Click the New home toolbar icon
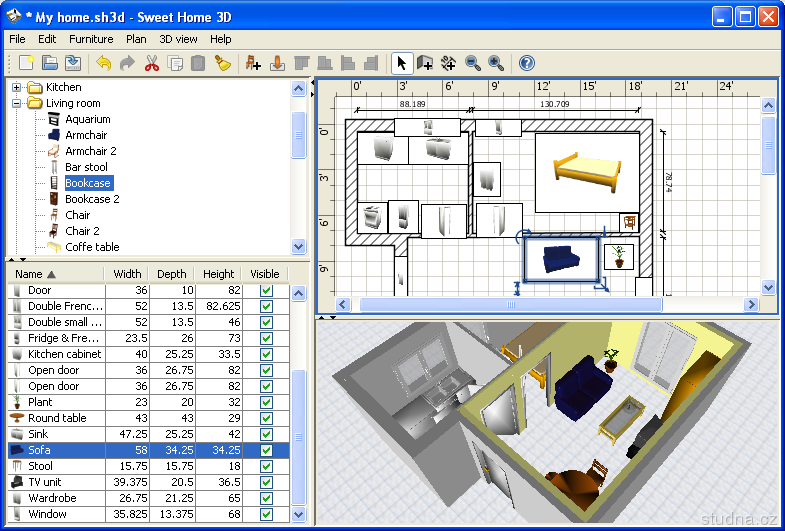Viewport: 785px width, 531px height. [x=27, y=64]
